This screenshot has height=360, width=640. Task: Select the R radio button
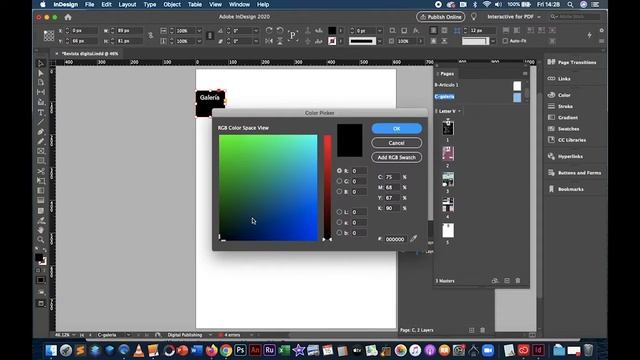pos(339,171)
